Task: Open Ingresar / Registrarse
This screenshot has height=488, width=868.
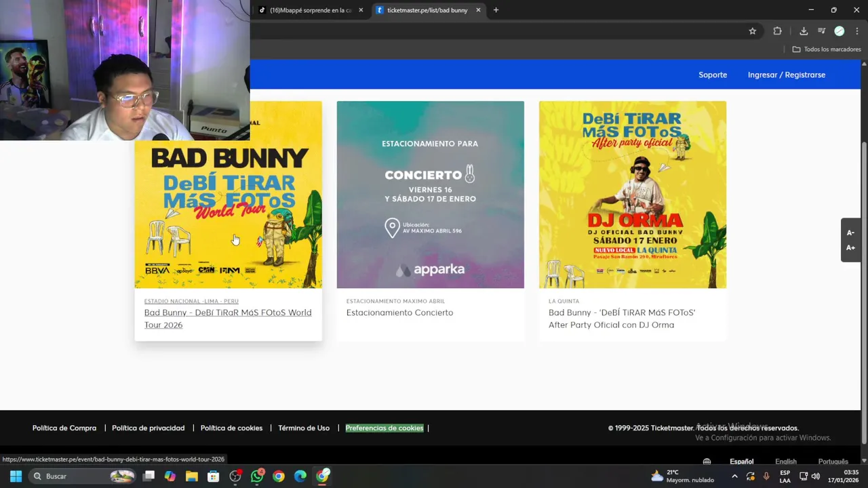Action: (787, 75)
